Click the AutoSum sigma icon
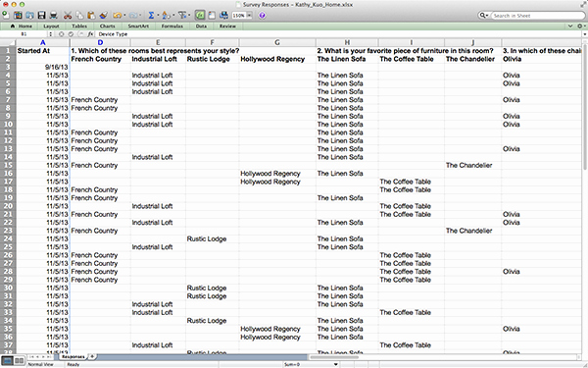Image resolution: width=588 pixels, height=368 pixels. [x=151, y=16]
